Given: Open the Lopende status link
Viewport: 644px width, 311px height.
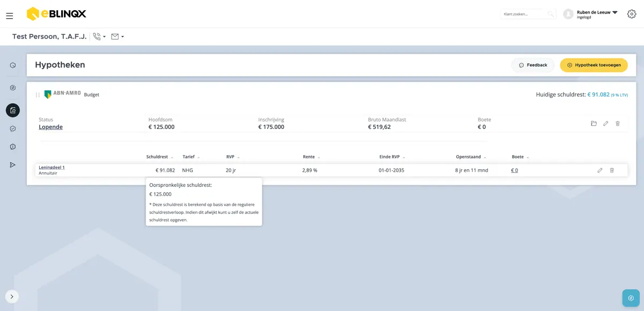Looking at the screenshot, I should [x=50, y=127].
